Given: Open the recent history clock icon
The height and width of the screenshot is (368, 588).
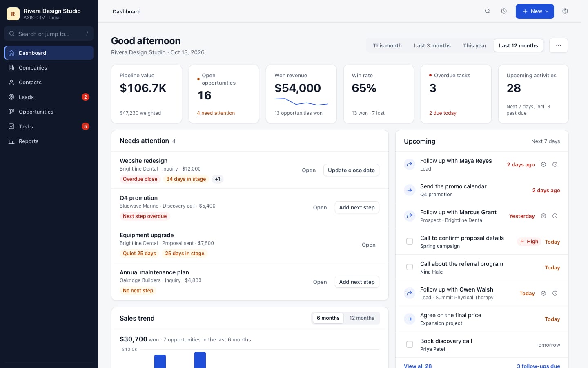Looking at the screenshot, I should pyautogui.click(x=504, y=11).
